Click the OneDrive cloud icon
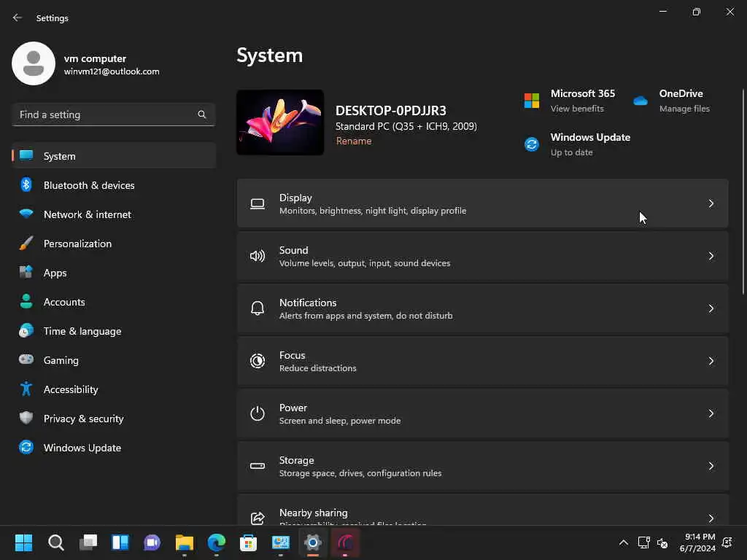The height and width of the screenshot is (560, 747). point(640,101)
